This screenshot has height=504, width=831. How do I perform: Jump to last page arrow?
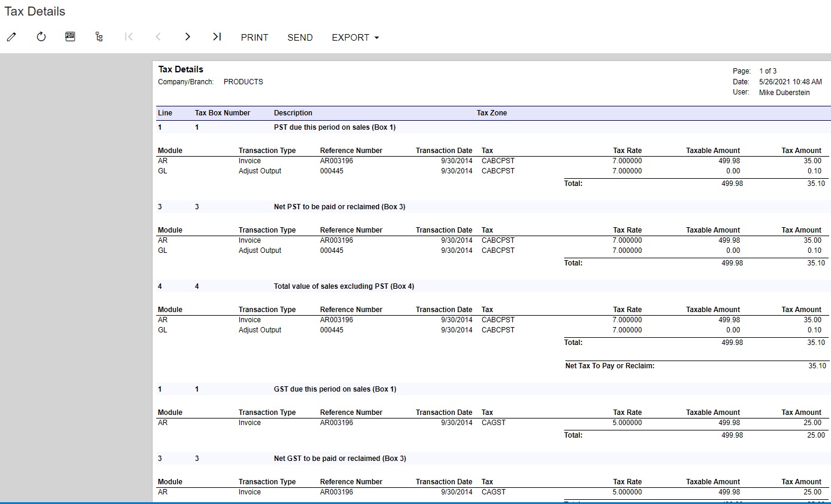point(217,37)
